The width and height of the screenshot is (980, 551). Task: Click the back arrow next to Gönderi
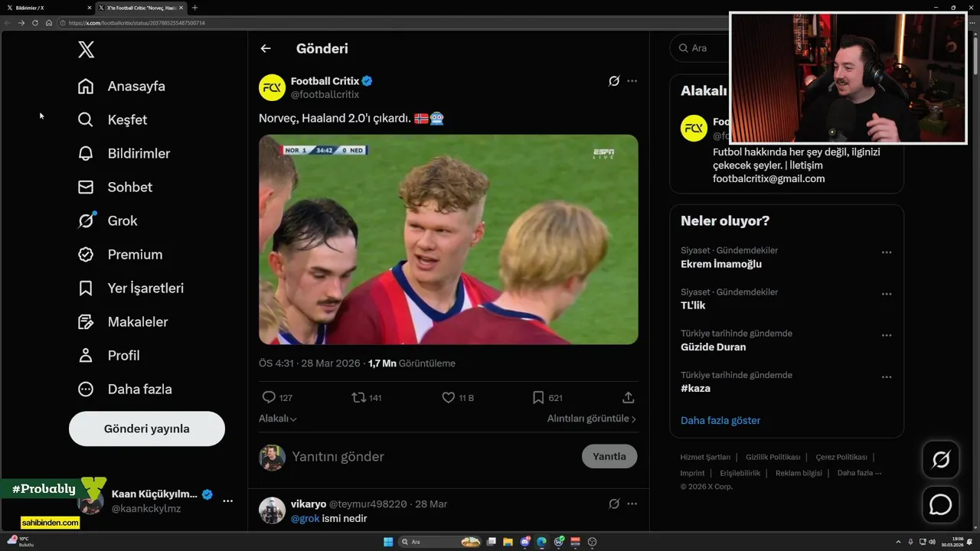(x=266, y=48)
